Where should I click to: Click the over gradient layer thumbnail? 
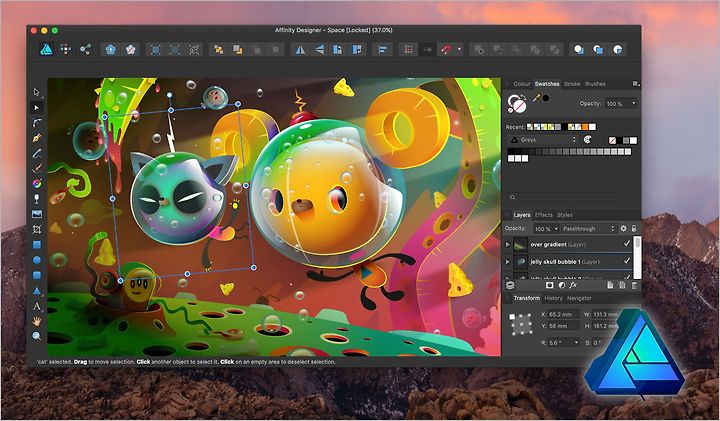click(x=521, y=244)
